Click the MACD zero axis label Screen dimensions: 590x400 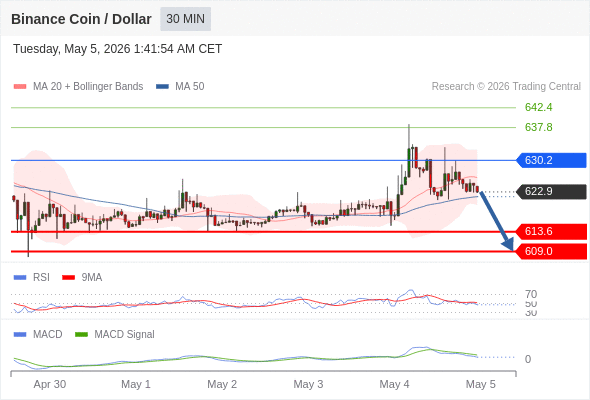[528, 359]
